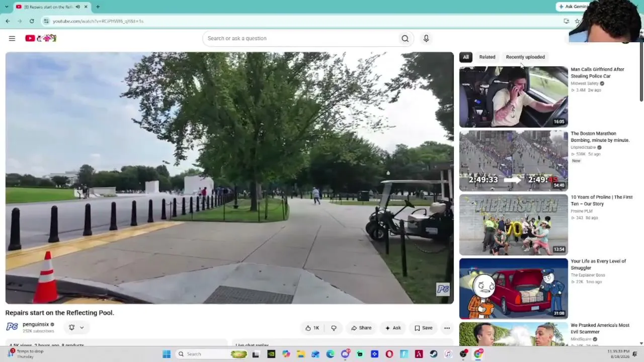The height and width of the screenshot is (362, 644).
Task: Open Microsoft Edge from the taskbar
Action: pos(330,354)
